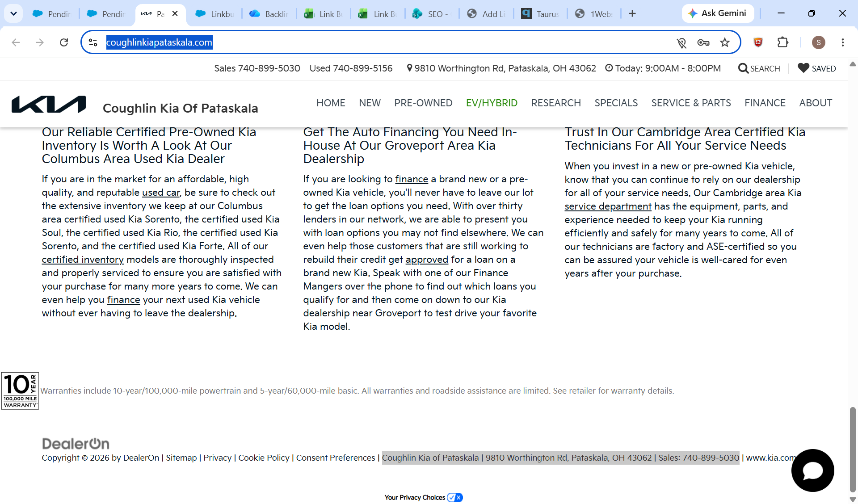Viewport: 858px width, 504px height.
Task: Open the EV/HYBRID menu
Action: pyautogui.click(x=492, y=103)
